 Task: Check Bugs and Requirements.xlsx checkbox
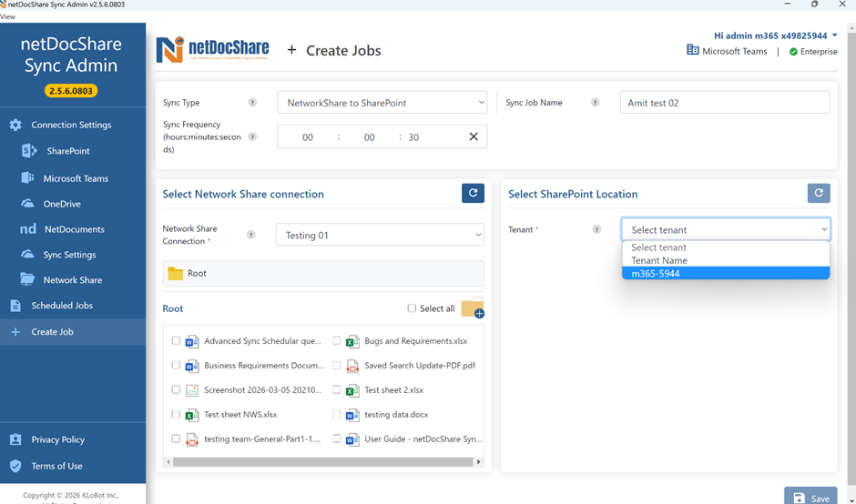point(336,340)
